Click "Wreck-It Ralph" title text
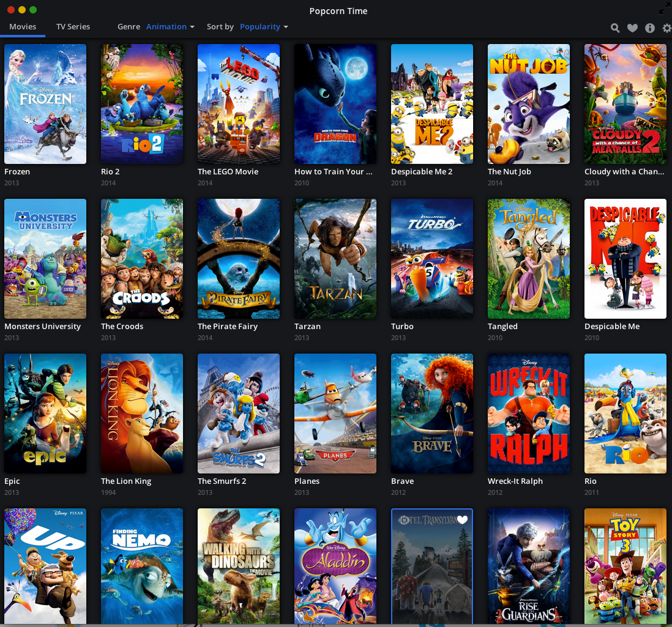 (515, 481)
